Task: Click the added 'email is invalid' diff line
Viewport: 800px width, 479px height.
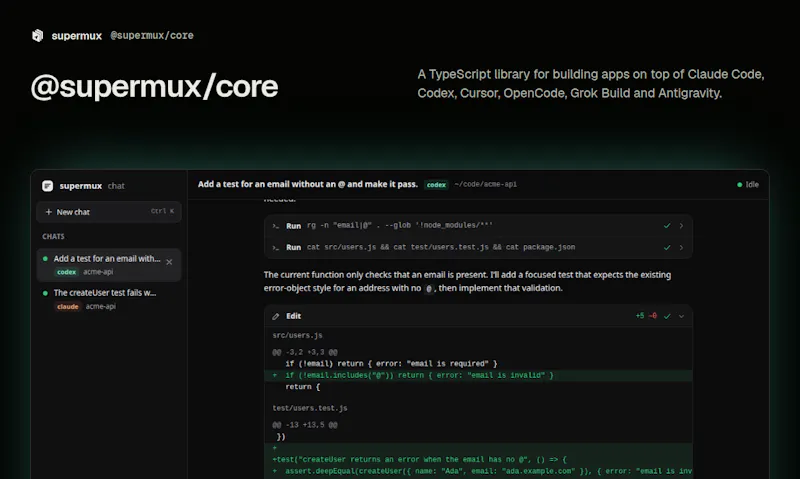Action: pyautogui.click(x=478, y=375)
